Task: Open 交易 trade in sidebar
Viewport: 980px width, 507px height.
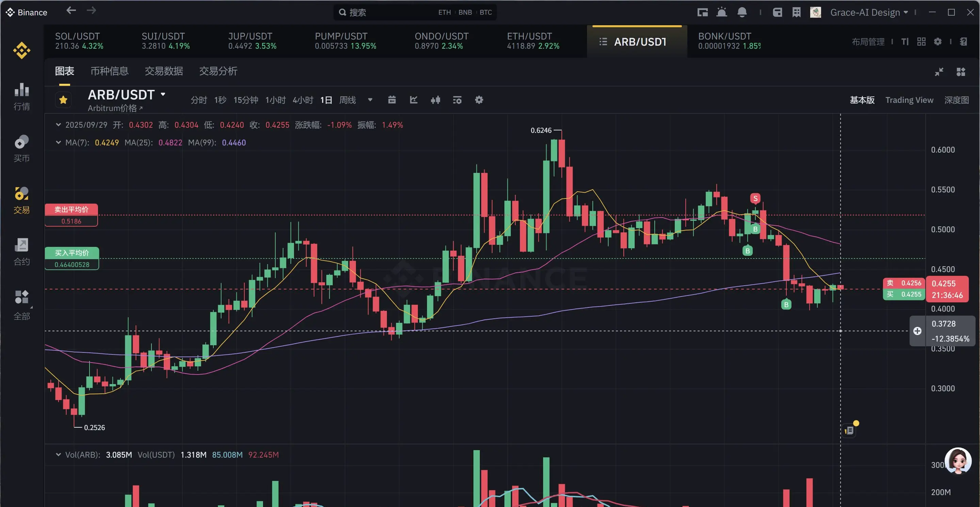Action: 22,200
